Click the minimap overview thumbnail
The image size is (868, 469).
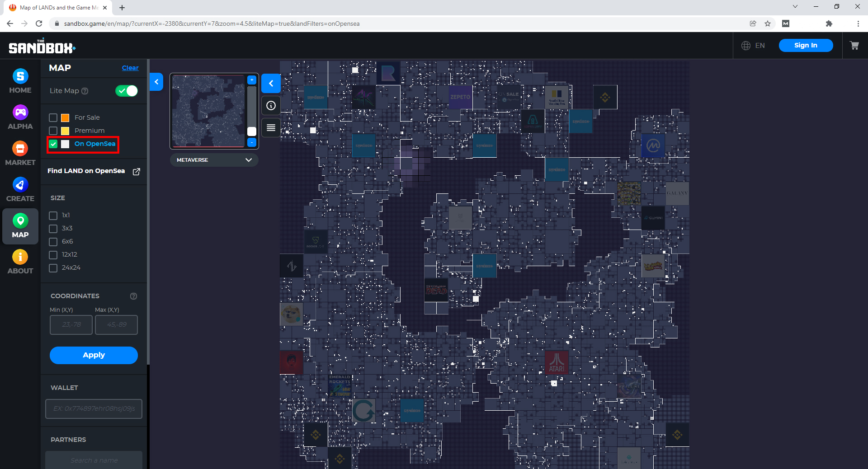208,111
